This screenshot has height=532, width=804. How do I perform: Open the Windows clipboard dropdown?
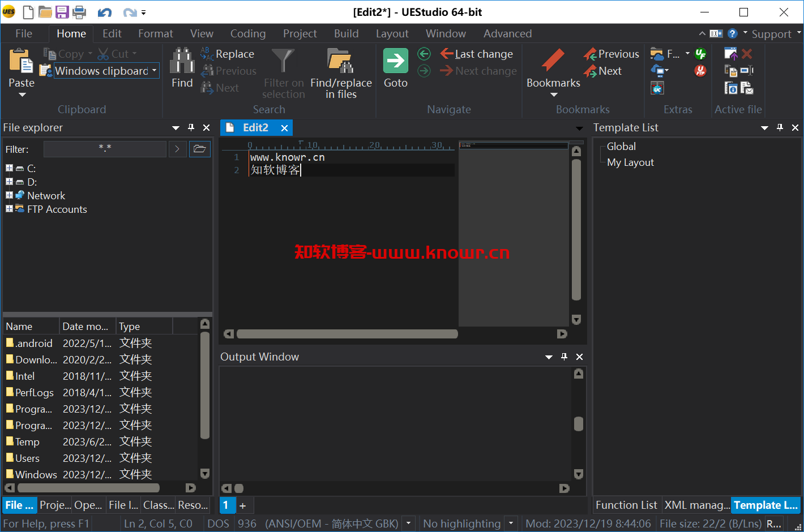coord(154,70)
